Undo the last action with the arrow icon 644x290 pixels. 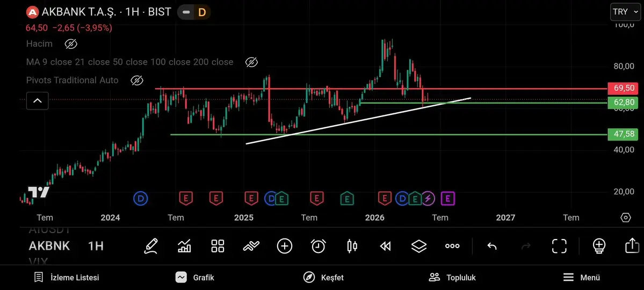pyautogui.click(x=491, y=246)
